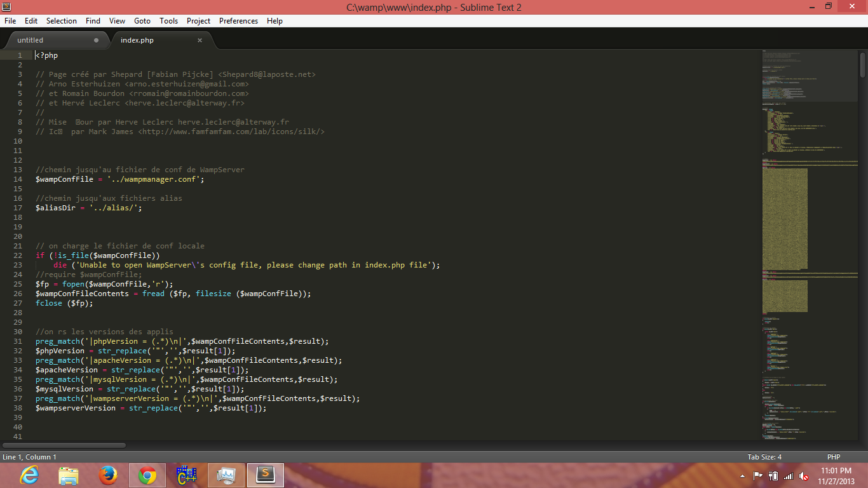Click the taskbar clock showing 11:01 PM
This screenshot has width=868, height=488.
click(x=836, y=475)
